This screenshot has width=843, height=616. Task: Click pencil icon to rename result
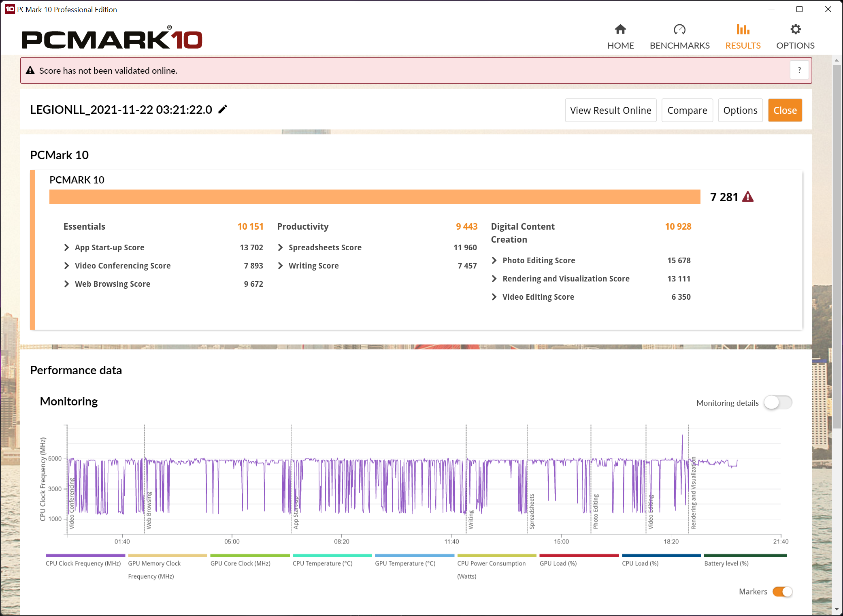tap(223, 109)
